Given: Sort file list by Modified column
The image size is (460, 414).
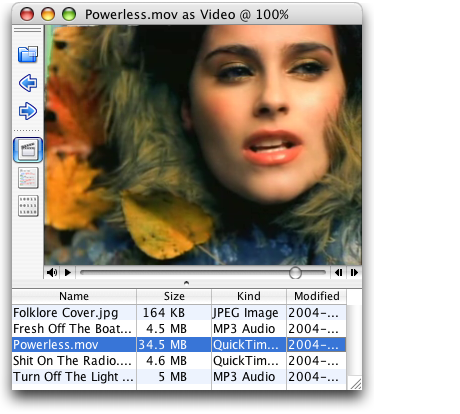Looking at the screenshot, I should pyautogui.click(x=317, y=296).
